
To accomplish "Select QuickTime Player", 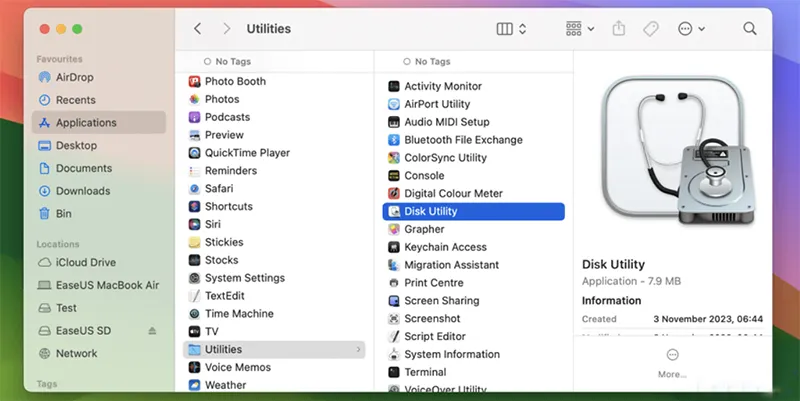I will pyautogui.click(x=274, y=153).
